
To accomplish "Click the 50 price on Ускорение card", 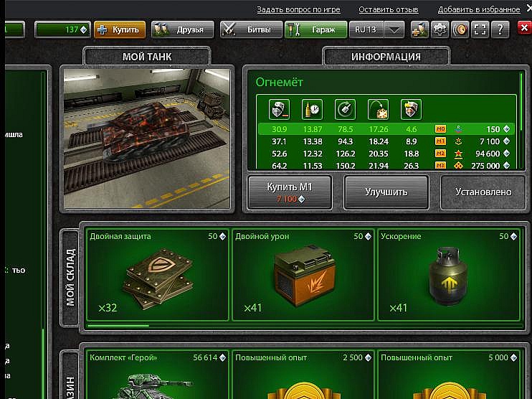I will coord(504,236).
